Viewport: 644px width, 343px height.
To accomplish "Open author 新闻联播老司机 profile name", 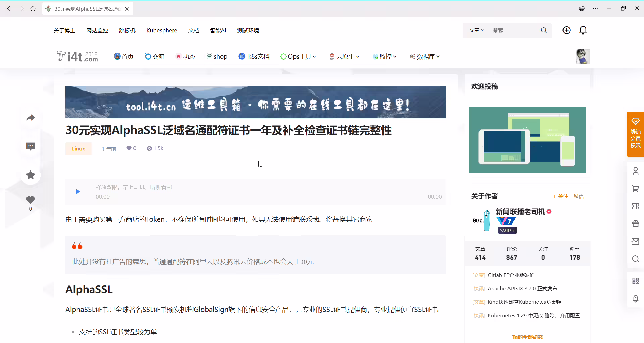I will 520,212.
